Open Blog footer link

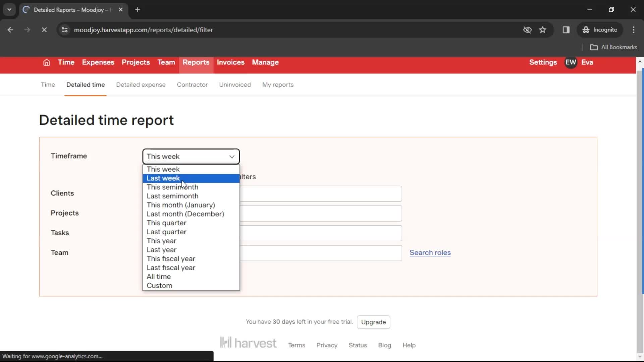pyautogui.click(x=384, y=345)
